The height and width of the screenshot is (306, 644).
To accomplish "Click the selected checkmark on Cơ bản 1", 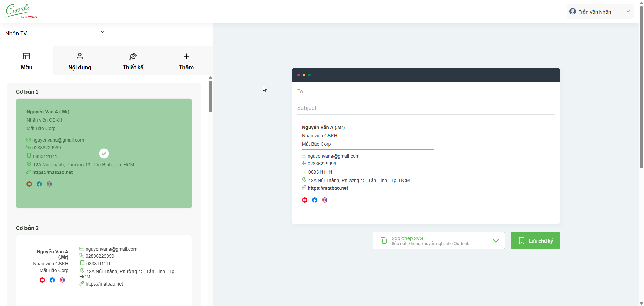I will pyautogui.click(x=104, y=154).
